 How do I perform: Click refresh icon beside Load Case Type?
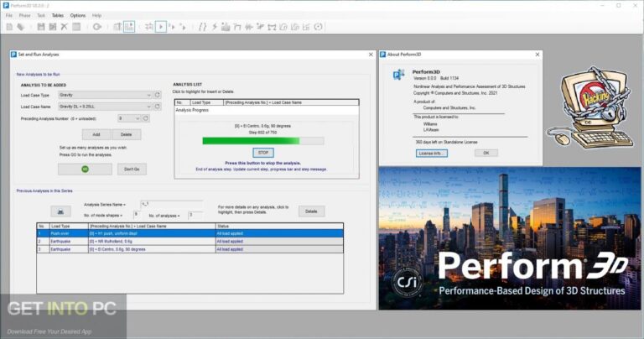coord(158,95)
